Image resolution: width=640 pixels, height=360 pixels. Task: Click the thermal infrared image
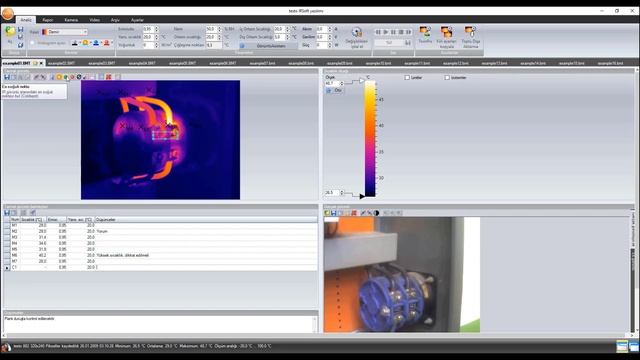coord(160,140)
